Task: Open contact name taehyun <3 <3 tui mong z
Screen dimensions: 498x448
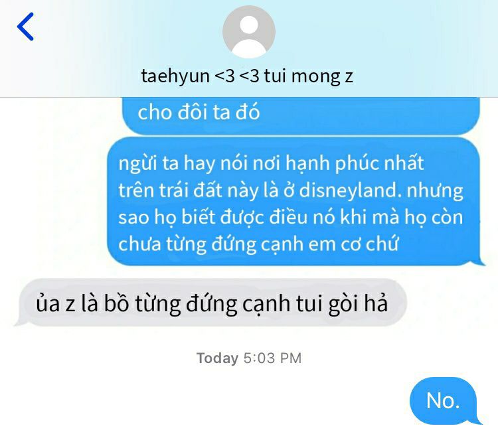Action: click(247, 76)
